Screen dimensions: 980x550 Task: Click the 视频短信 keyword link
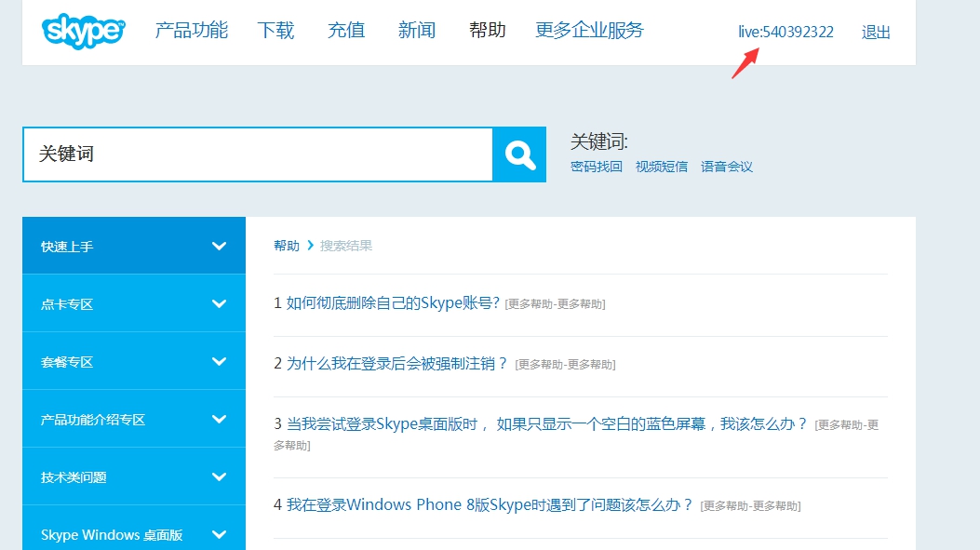[x=662, y=166]
